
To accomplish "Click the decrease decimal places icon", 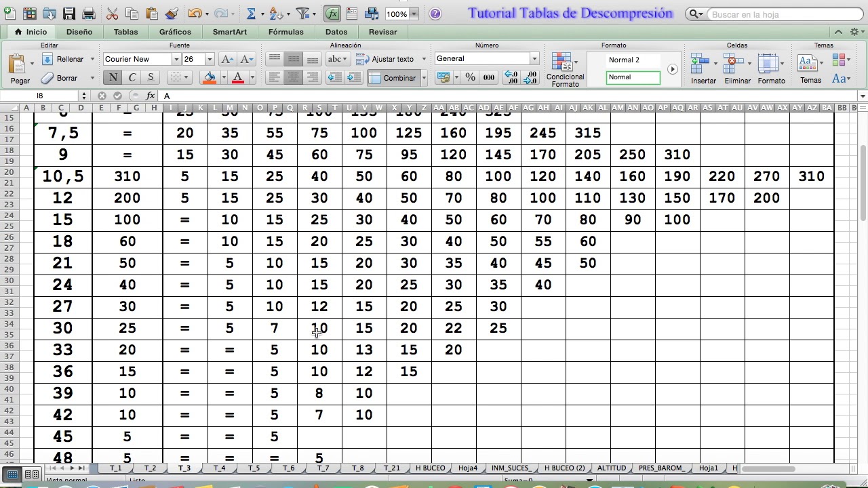I will pos(530,78).
